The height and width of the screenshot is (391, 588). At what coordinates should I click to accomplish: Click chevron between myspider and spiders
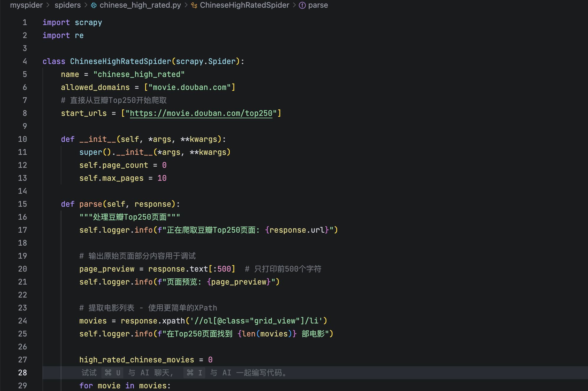tap(48, 5)
